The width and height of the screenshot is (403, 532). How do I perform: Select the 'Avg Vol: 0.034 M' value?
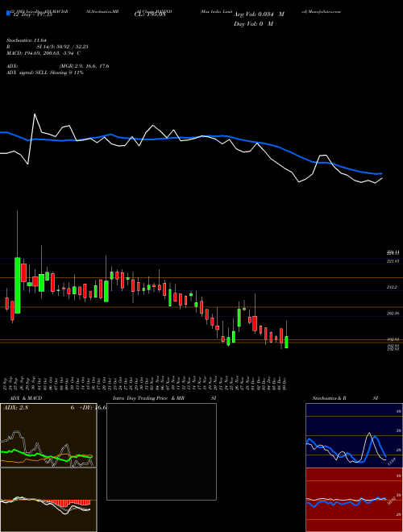pos(259,15)
